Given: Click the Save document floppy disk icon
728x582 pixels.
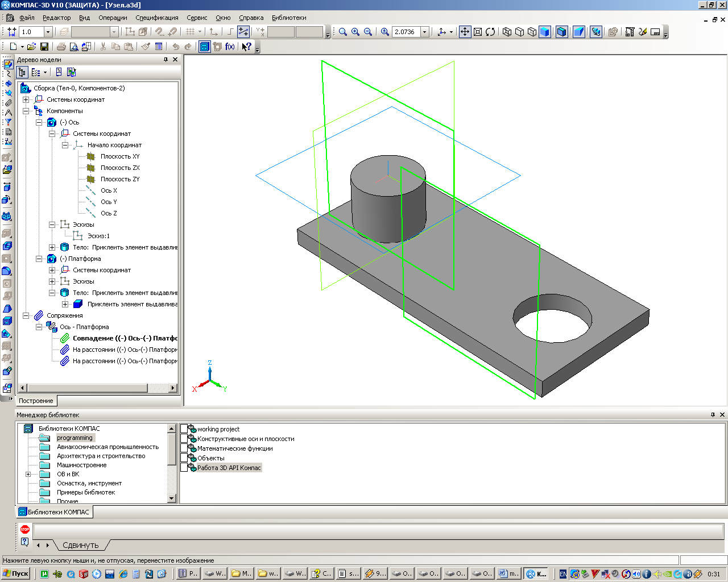Looking at the screenshot, I should pyautogui.click(x=44, y=47).
